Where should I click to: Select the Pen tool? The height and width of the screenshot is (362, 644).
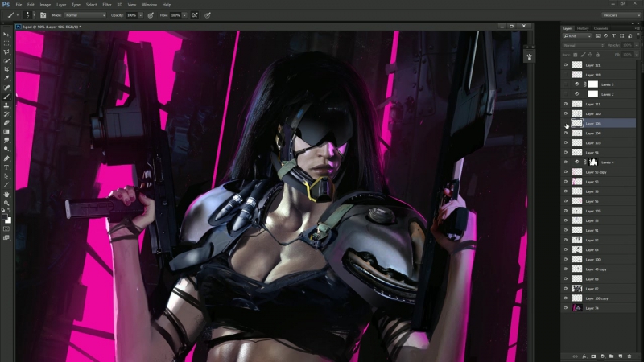point(6,158)
